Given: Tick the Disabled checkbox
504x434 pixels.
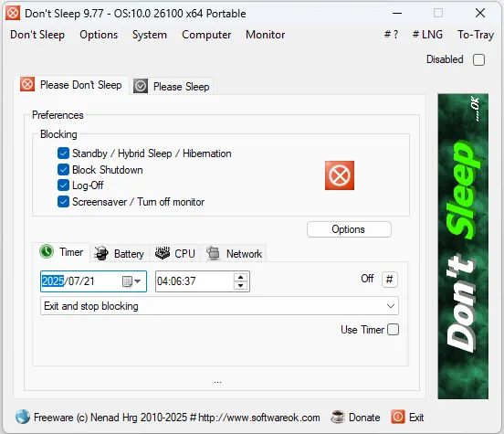Looking at the screenshot, I should click(x=478, y=59).
